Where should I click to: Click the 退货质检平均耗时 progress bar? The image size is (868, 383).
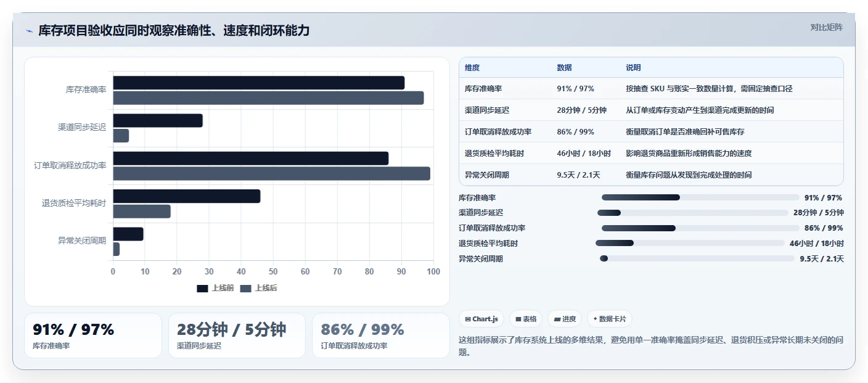click(x=690, y=243)
